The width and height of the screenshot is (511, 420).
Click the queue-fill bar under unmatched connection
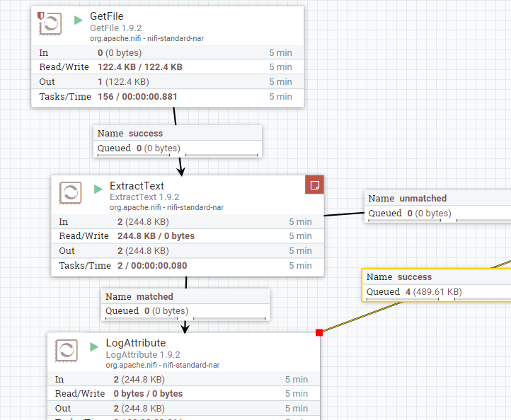tap(440, 221)
